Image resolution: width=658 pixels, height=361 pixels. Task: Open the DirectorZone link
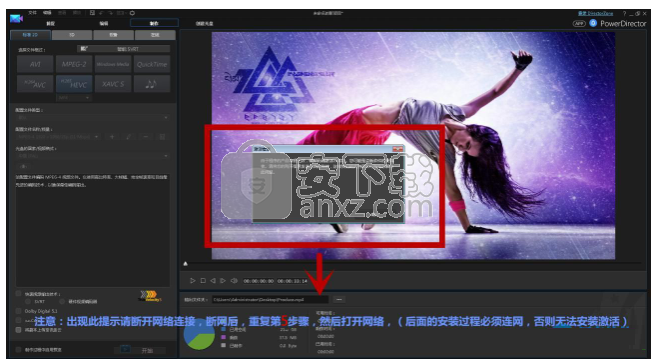[x=595, y=13]
